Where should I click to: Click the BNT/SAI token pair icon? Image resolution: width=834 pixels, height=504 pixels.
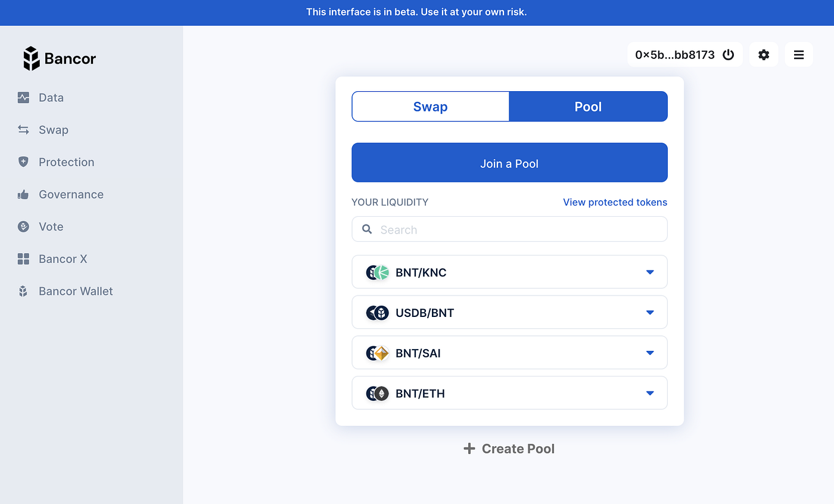coord(377,353)
